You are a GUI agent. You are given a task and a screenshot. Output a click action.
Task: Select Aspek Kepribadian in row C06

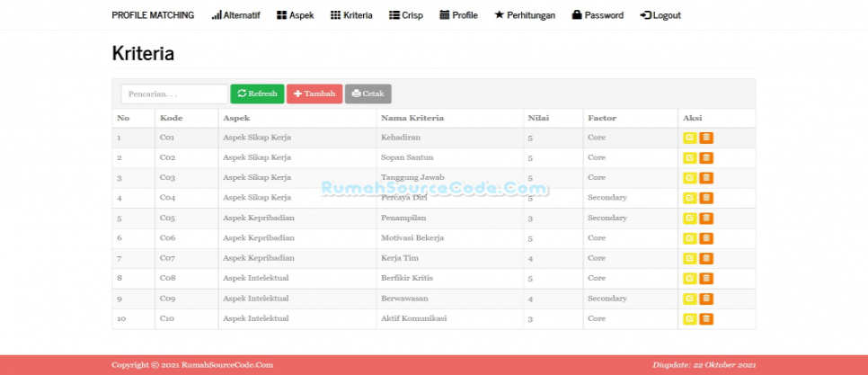tap(259, 238)
